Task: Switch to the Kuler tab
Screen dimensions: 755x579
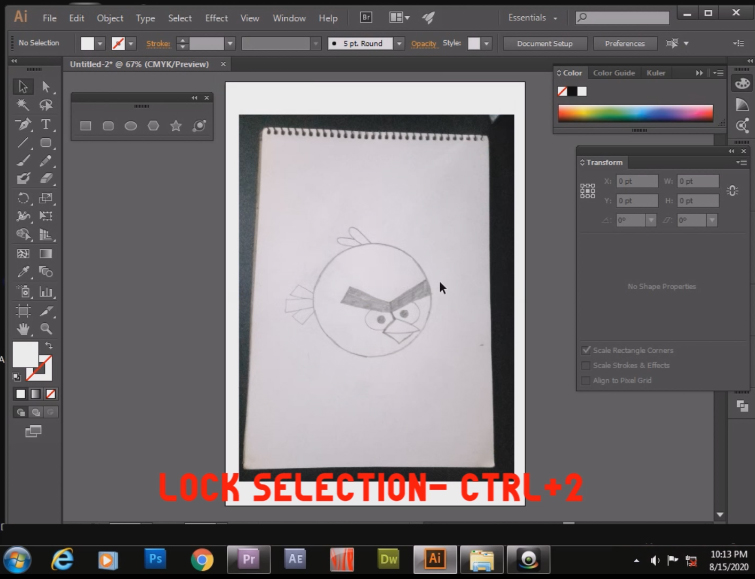Action: pos(656,73)
